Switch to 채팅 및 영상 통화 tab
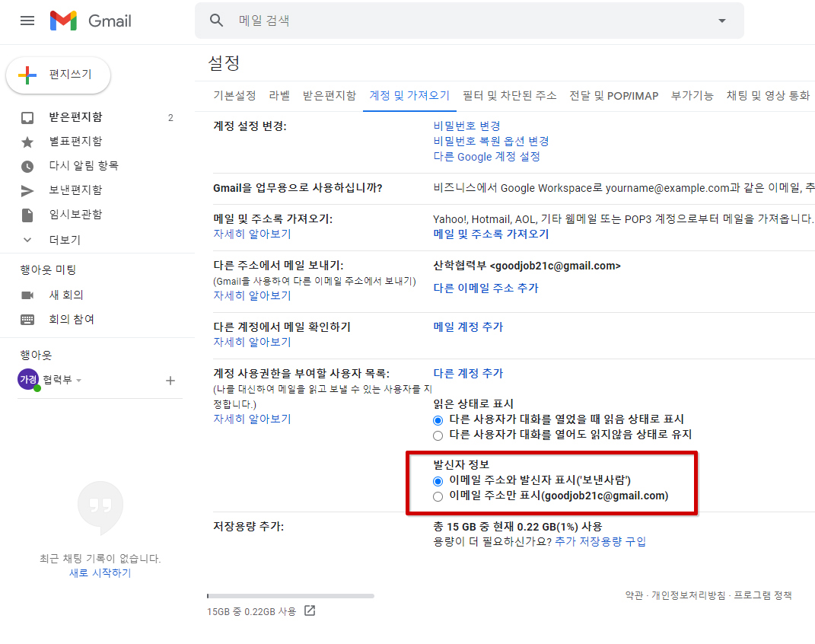Viewport: 815px width, 644px height. click(x=769, y=96)
